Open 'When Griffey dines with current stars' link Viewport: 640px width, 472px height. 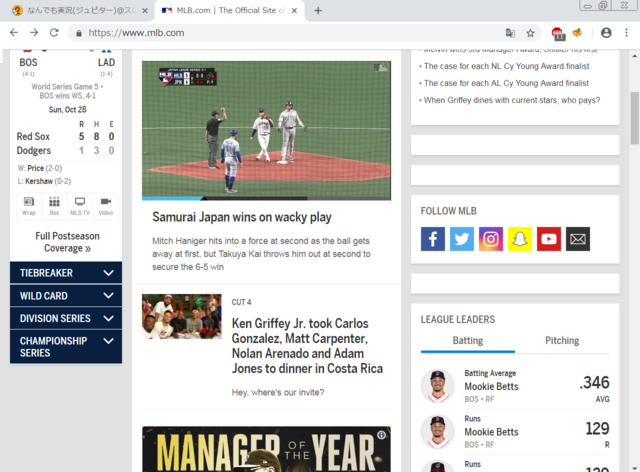512,100
